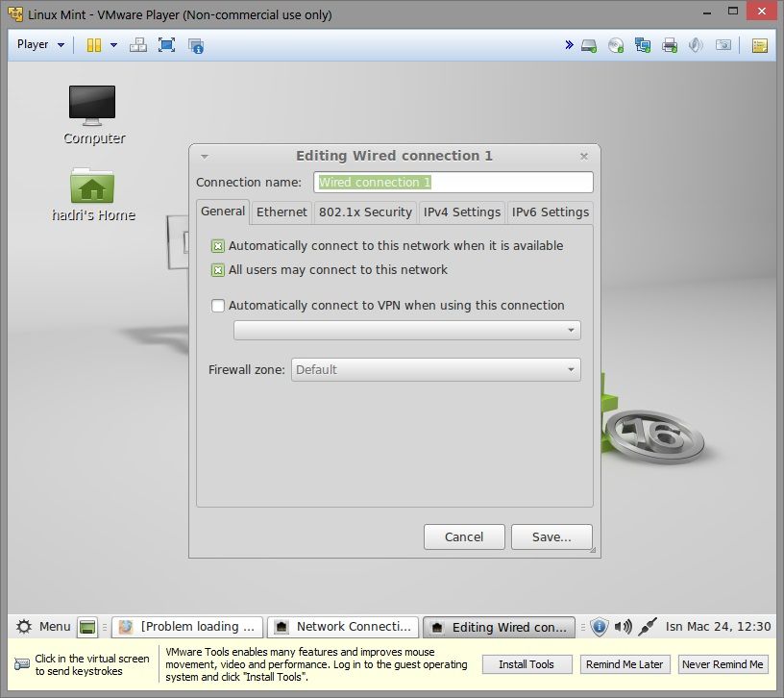Switch to the Ethernet tab

(282, 212)
